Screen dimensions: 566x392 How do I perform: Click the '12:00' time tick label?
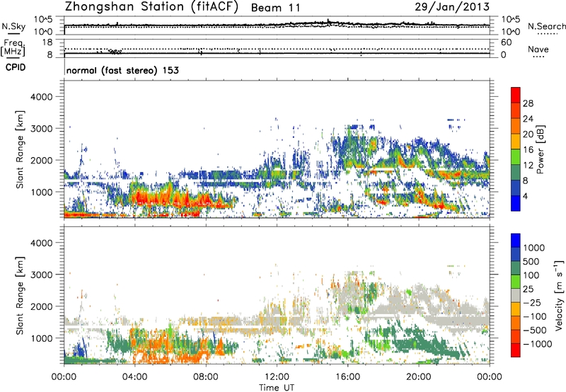277,377
